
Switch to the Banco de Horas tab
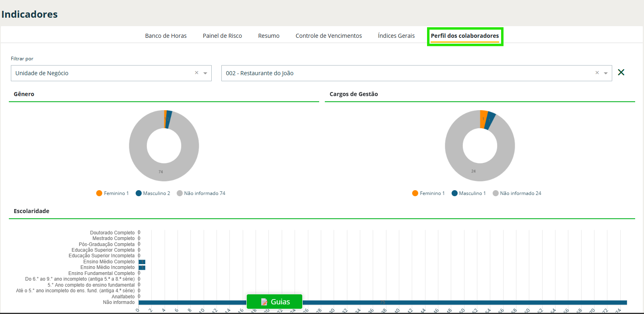(x=166, y=36)
